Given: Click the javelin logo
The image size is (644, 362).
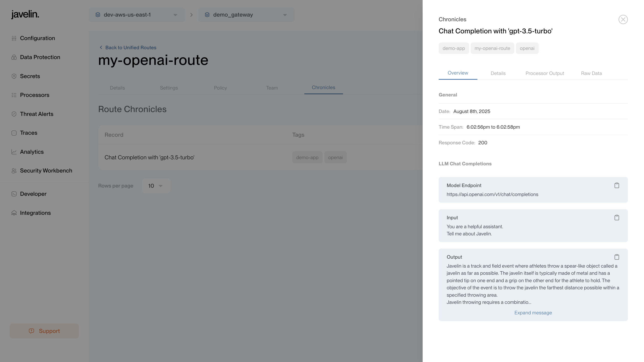Looking at the screenshot, I should pos(25,15).
